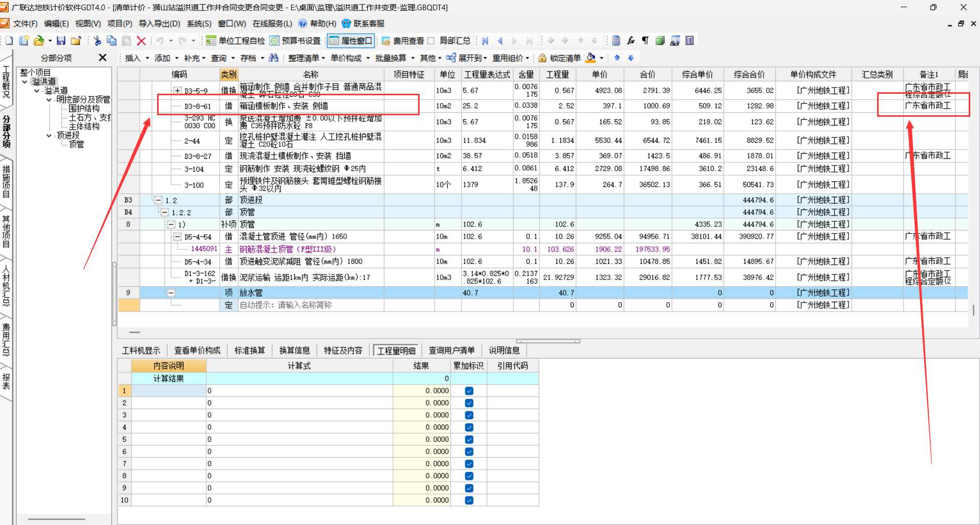Image resolution: width=980 pixels, height=525 pixels.
Task: Click the fill color bucket icon
Action: pyautogui.click(x=591, y=57)
